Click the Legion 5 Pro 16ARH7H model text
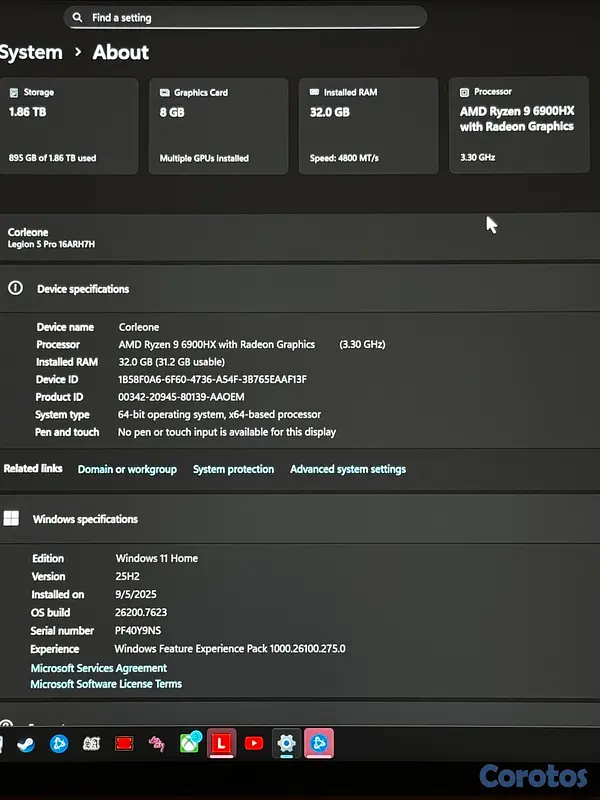 point(51,244)
